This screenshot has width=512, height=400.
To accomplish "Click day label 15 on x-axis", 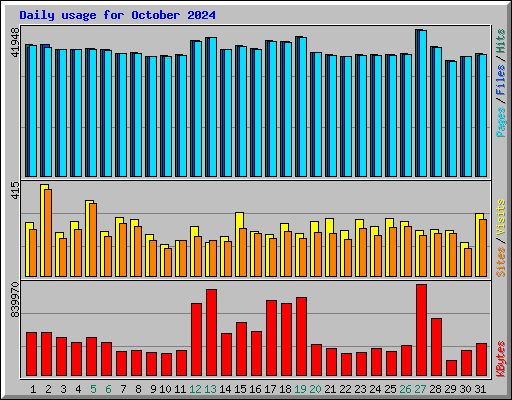I will click(x=240, y=389).
